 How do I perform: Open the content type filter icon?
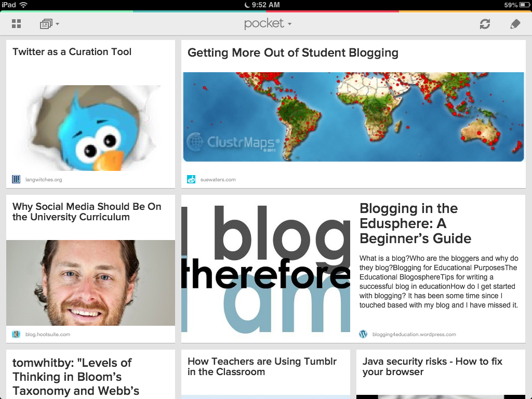[46, 24]
